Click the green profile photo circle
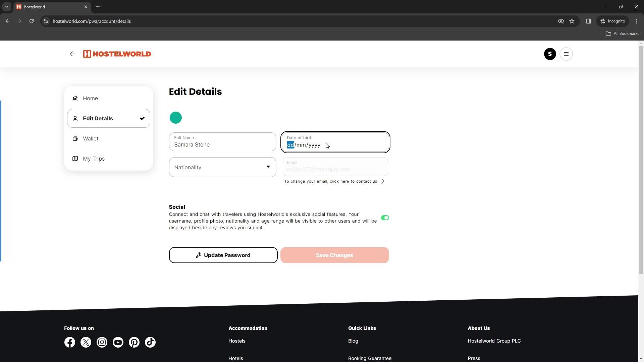 pyautogui.click(x=176, y=118)
